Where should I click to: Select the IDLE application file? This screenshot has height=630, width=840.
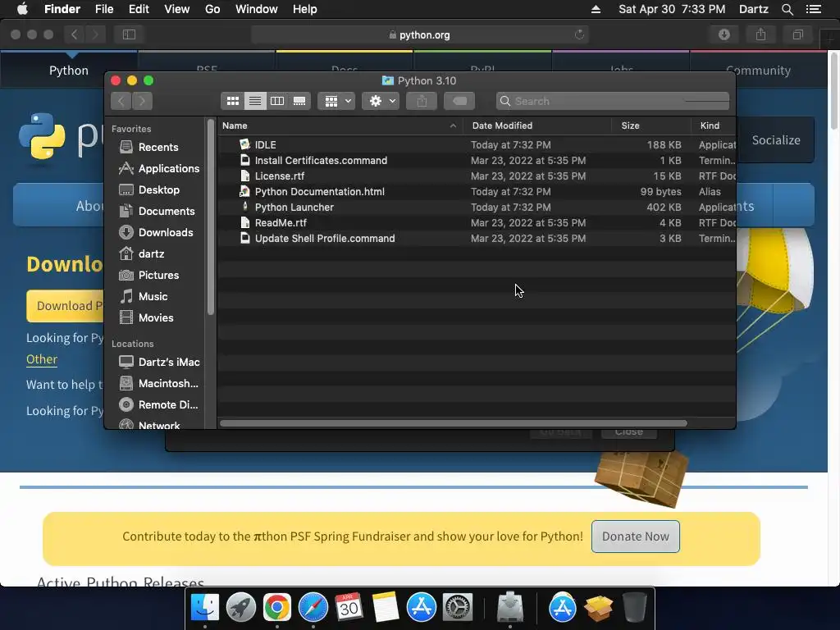pos(477,144)
